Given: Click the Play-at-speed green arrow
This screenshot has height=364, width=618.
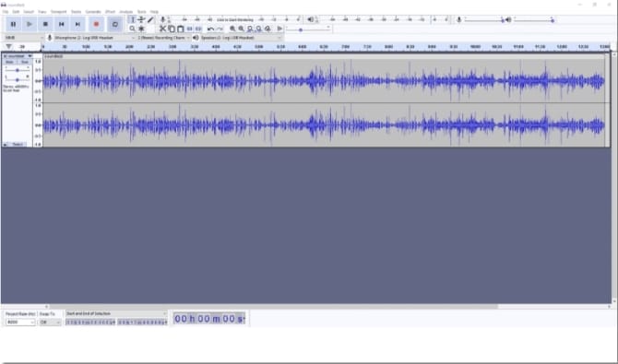Looking at the screenshot, I should tap(279, 29).
